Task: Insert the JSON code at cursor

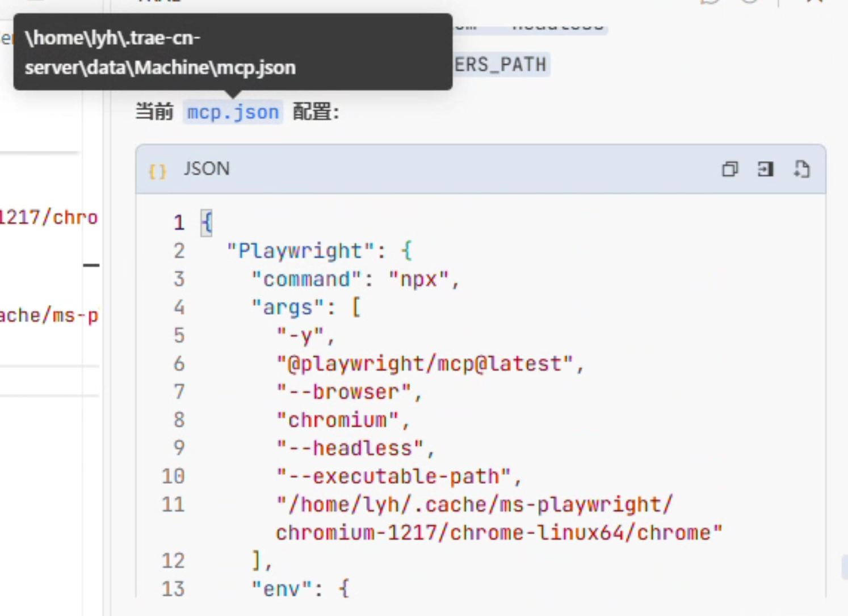Action: (765, 169)
